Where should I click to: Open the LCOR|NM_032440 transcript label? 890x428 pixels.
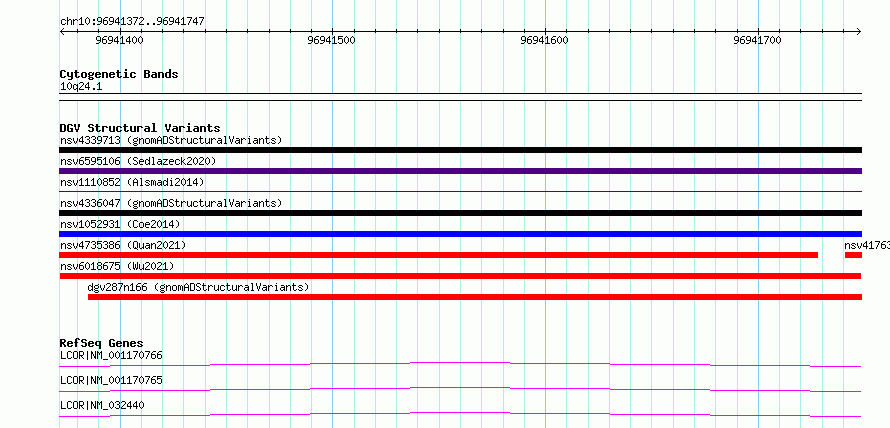coord(102,405)
